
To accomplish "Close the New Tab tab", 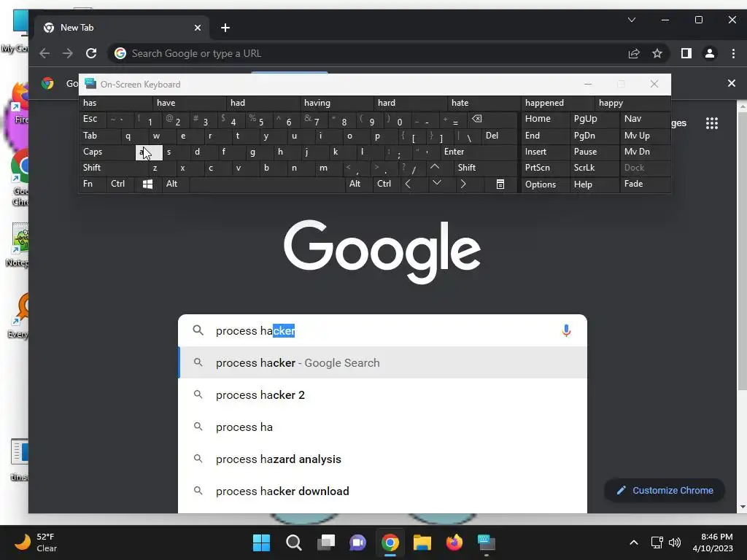I will 197,28.
